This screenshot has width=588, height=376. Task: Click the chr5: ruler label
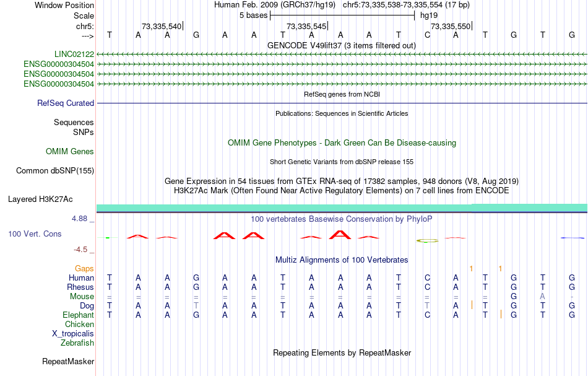[85, 27]
